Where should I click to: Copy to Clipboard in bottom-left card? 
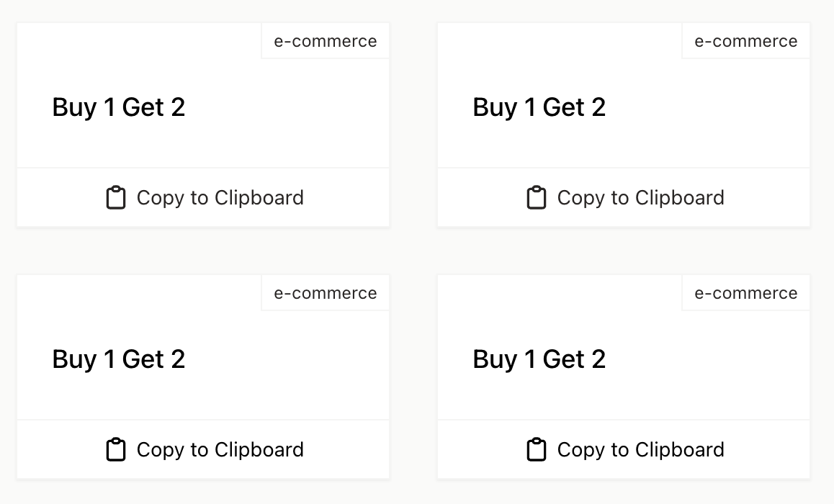click(203, 450)
